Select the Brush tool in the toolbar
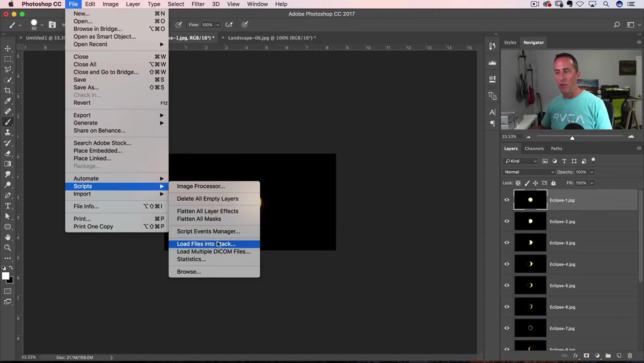 click(8, 122)
